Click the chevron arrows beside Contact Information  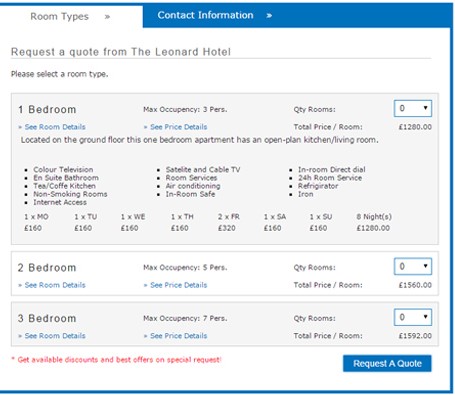pyautogui.click(x=269, y=15)
